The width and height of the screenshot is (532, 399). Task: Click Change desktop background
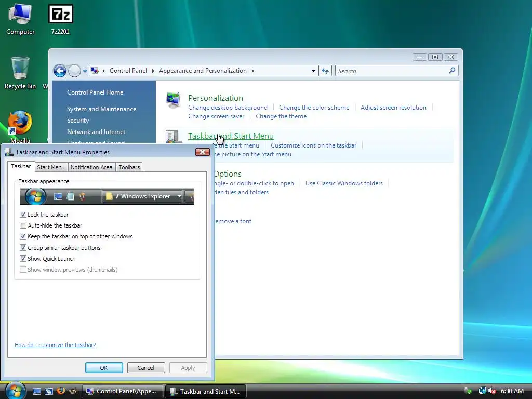(228, 108)
